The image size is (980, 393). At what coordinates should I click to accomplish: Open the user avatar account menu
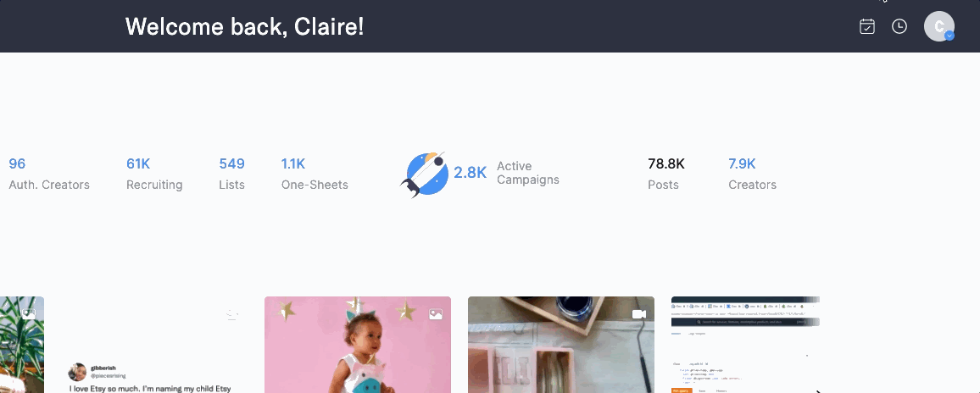[938, 26]
